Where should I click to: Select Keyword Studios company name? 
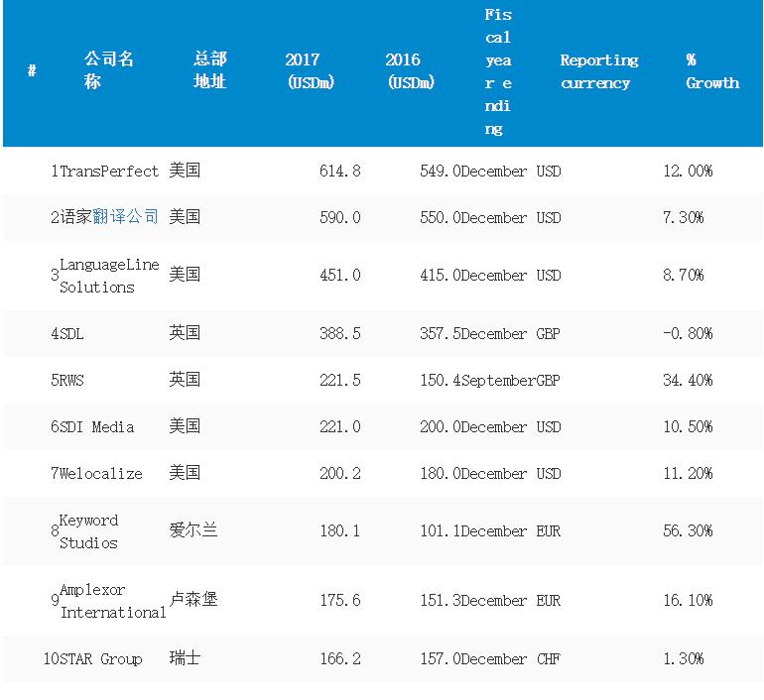88,531
